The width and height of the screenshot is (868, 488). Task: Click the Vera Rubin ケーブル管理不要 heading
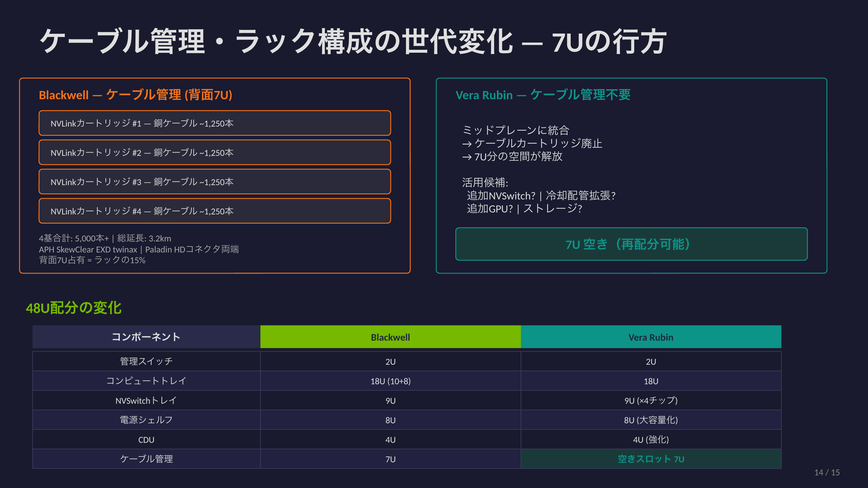tap(542, 95)
